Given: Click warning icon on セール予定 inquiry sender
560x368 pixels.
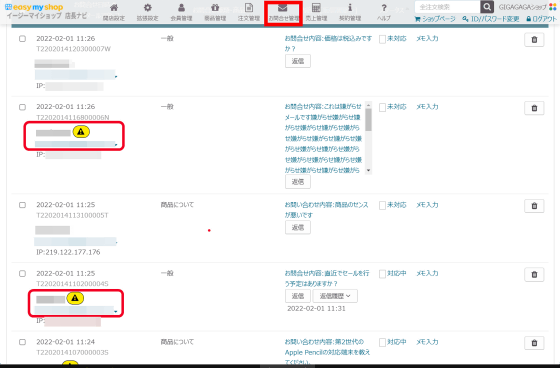Looking at the screenshot, I should tap(75, 298).
